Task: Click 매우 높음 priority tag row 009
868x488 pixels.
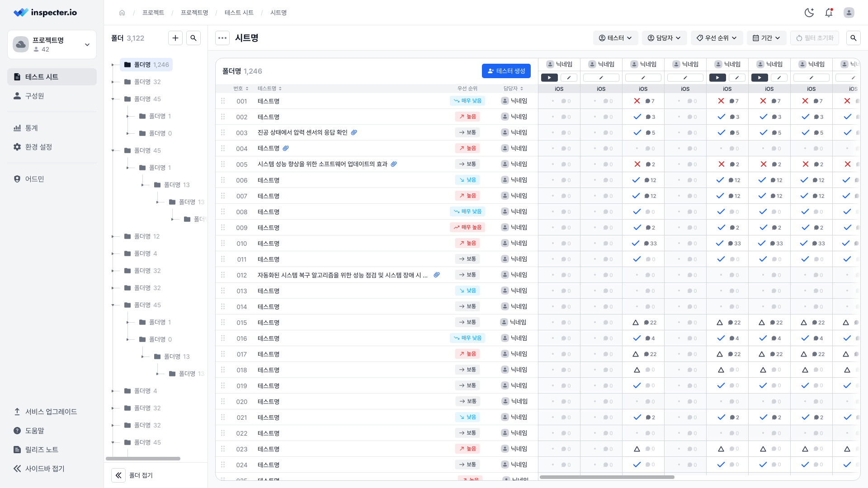Action: (467, 227)
